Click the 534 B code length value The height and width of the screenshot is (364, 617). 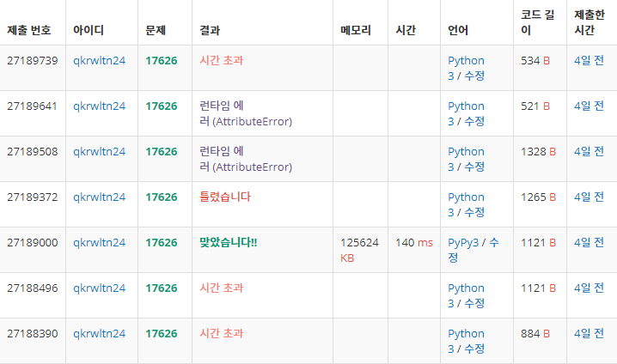click(535, 61)
